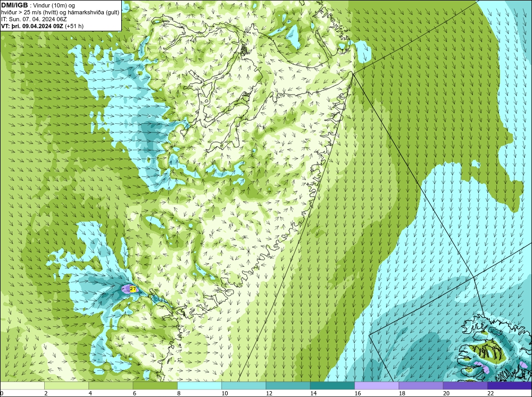The height and width of the screenshot is (397, 532).
Task: Click the DMI/IGB title text
Action: [14, 5]
